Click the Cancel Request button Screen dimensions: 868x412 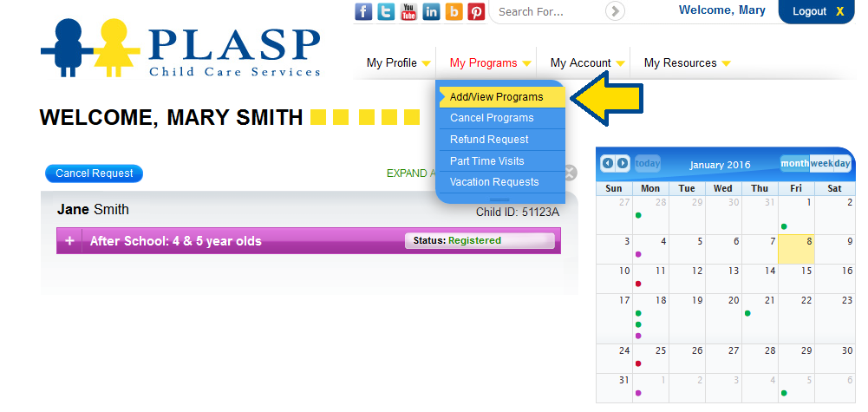tap(95, 173)
